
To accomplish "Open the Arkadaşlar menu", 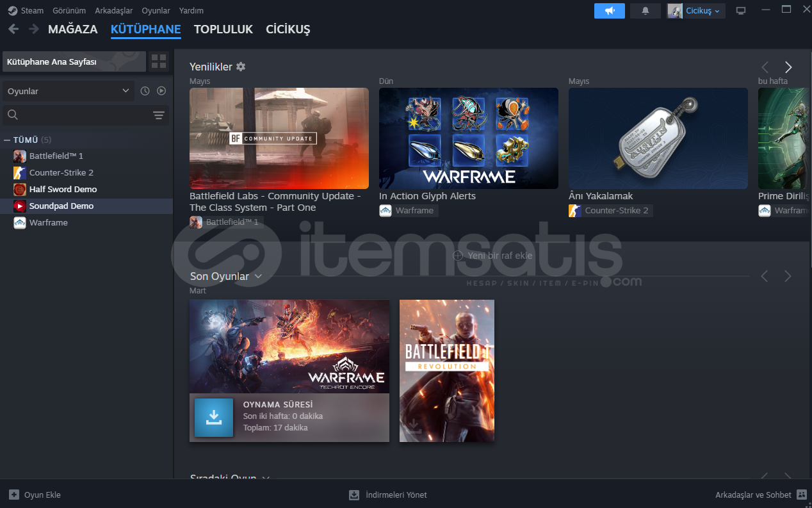I will click(x=114, y=10).
